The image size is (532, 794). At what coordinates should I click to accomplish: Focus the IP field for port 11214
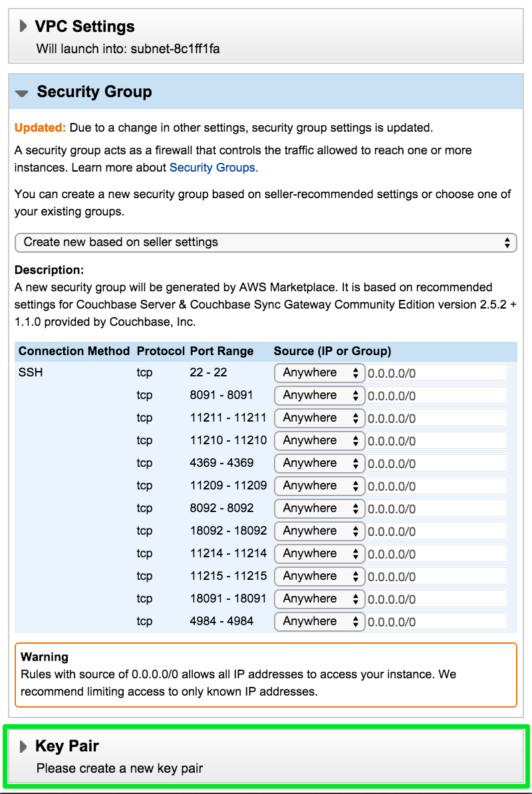[x=437, y=554]
